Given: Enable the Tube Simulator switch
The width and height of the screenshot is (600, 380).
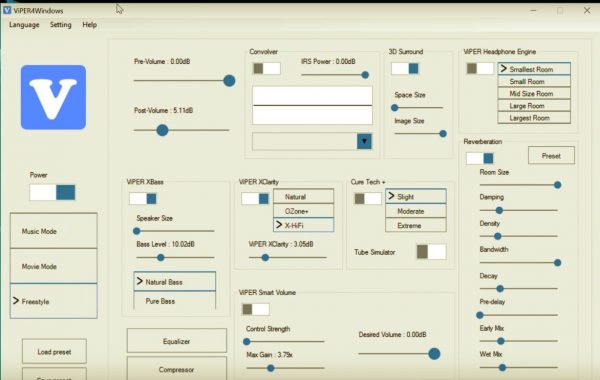Looking at the screenshot, I should point(431,252).
